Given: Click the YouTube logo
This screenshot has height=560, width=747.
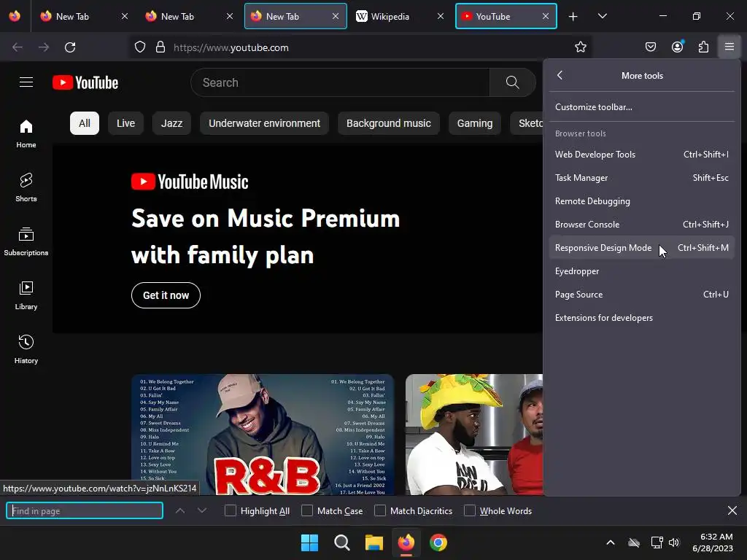Looking at the screenshot, I should (85, 82).
